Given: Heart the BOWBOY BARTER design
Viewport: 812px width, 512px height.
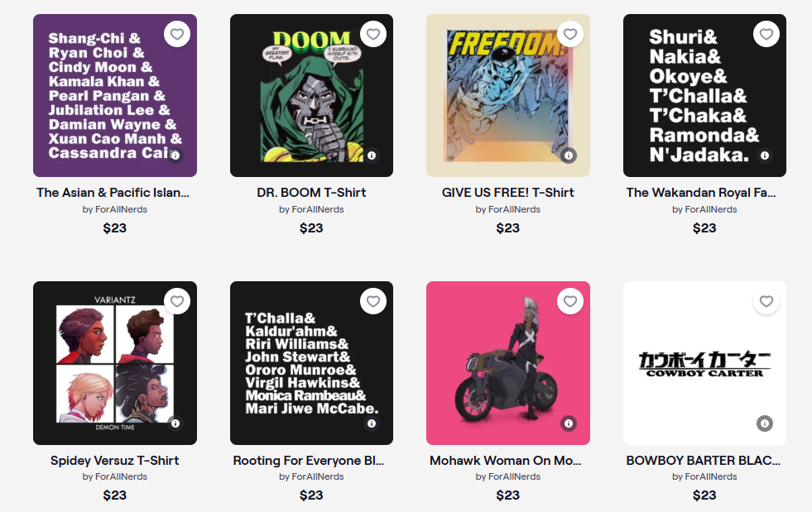Looking at the screenshot, I should 766,301.
